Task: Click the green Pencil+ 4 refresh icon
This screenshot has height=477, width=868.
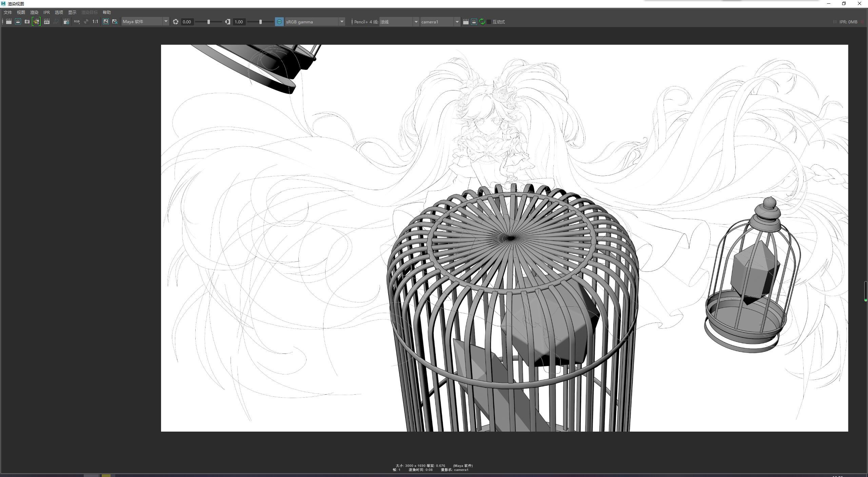Action: click(482, 22)
